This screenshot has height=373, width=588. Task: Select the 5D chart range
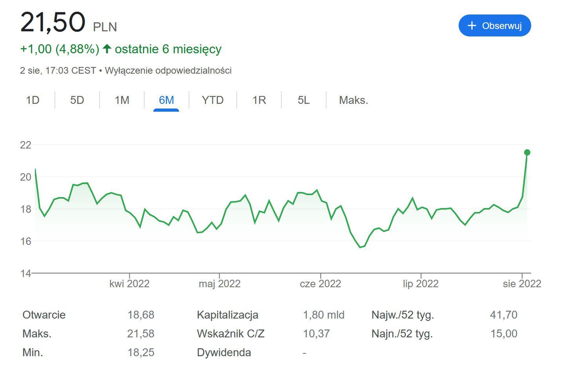click(x=77, y=100)
